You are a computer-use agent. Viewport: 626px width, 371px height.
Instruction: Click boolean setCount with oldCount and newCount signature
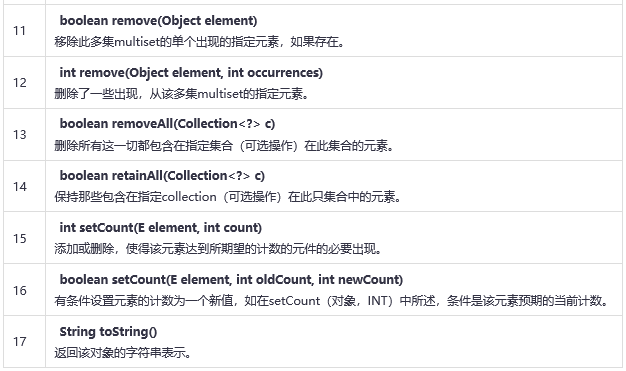coord(231,280)
